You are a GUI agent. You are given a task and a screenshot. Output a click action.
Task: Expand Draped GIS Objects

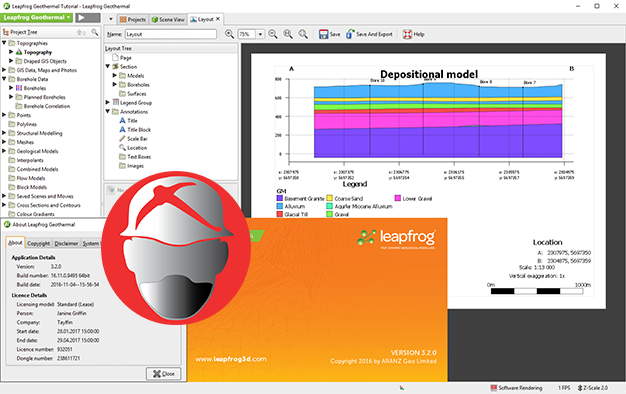[11, 61]
